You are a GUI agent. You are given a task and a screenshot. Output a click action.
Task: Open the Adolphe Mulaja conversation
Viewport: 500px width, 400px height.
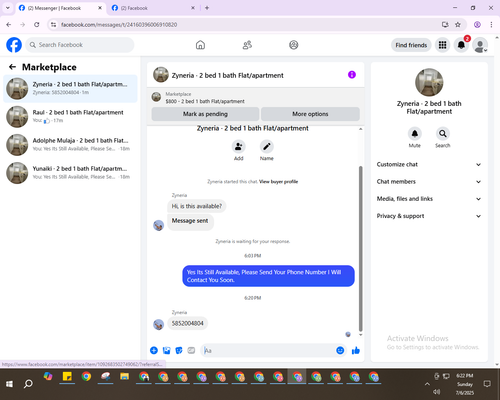click(x=70, y=145)
